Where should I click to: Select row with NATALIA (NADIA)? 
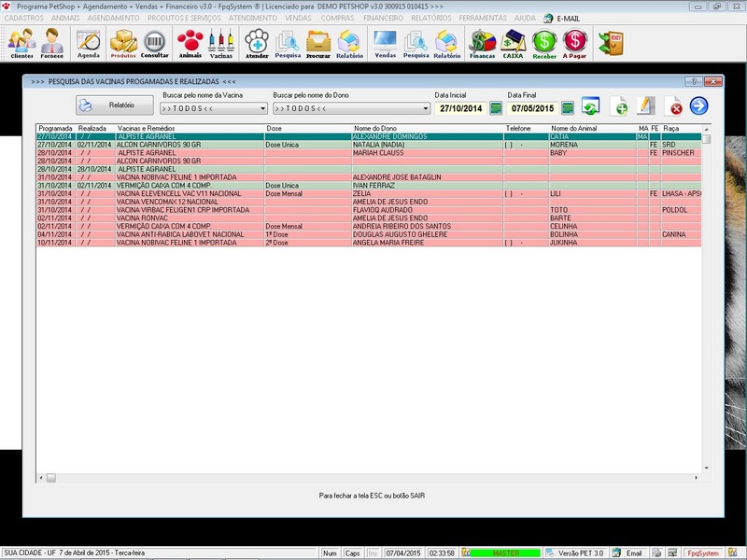coord(369,145)
